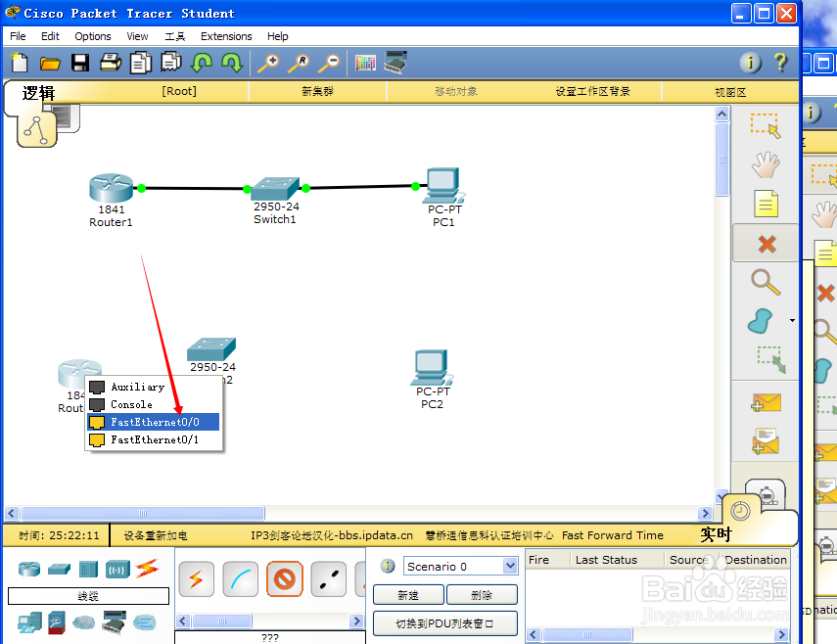The height and width of the screenshot is (644, 837).
Task: Switch to the 实时 realtime tab
Action: pyautogui.click(x=716, y=534)
